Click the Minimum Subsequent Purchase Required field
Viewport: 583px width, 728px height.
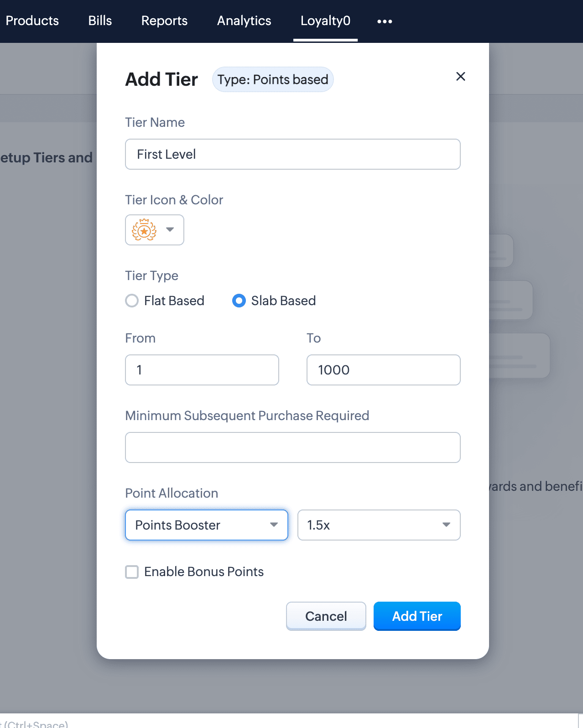point(293,447)
